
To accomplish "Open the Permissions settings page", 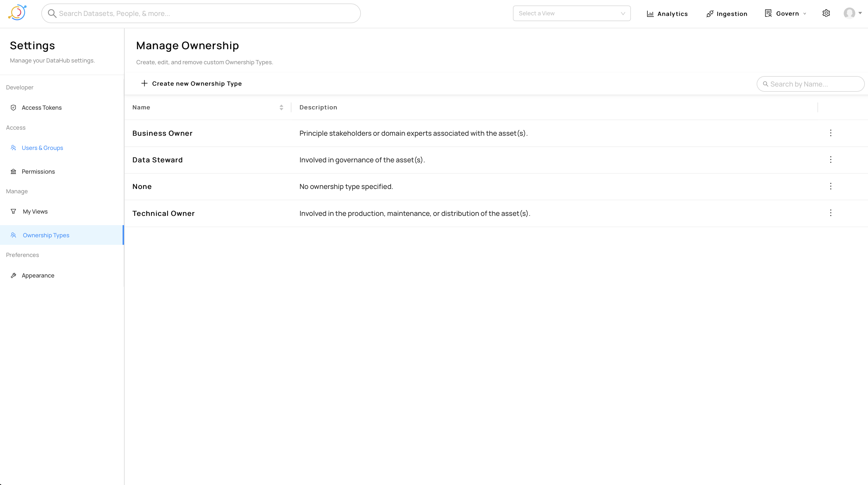I will pyautogui.click(x=38, y=171).
